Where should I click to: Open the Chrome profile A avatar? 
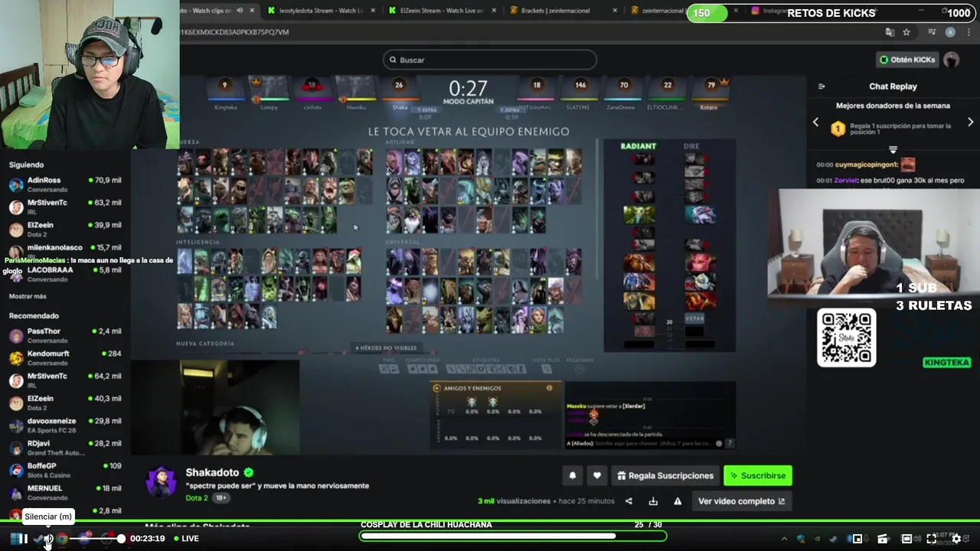[x=950, y=32]
